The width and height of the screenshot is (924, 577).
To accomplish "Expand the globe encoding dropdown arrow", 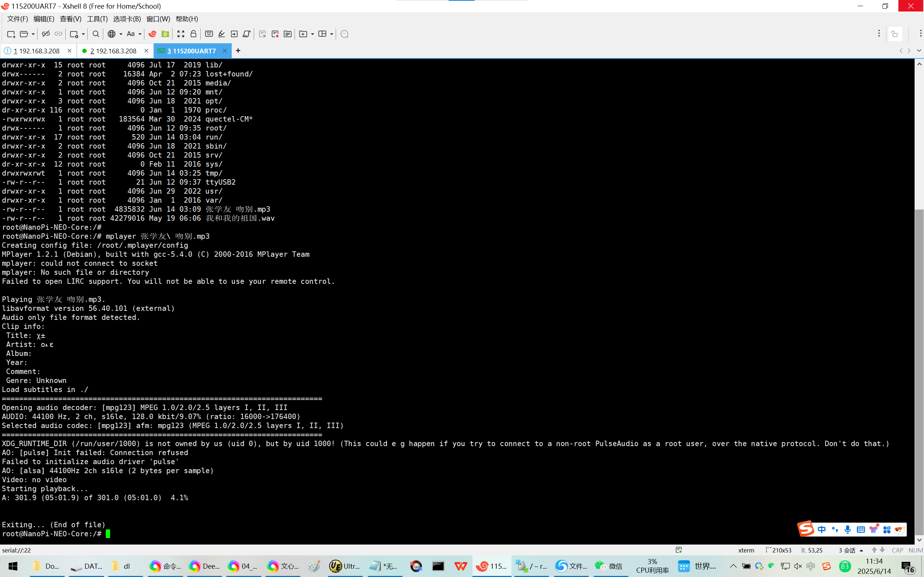I will click(121, 34).
